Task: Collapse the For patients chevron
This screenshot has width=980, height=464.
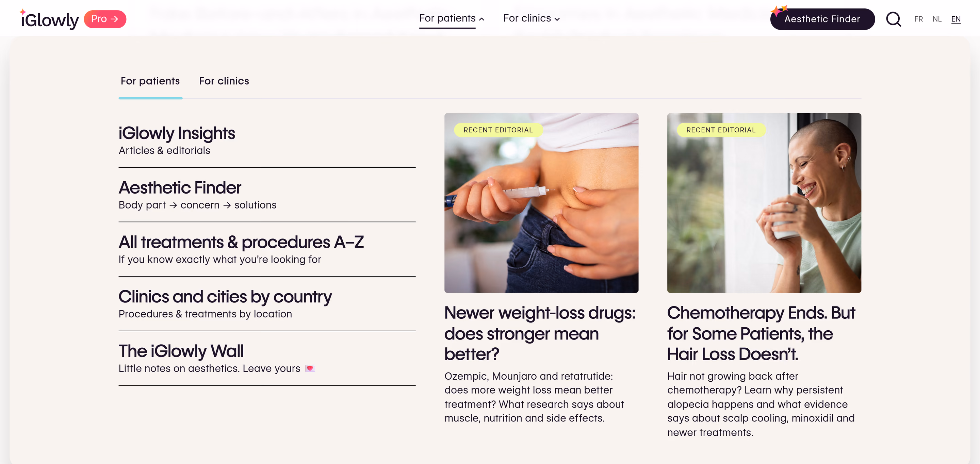Action: [x=481, y=19]
